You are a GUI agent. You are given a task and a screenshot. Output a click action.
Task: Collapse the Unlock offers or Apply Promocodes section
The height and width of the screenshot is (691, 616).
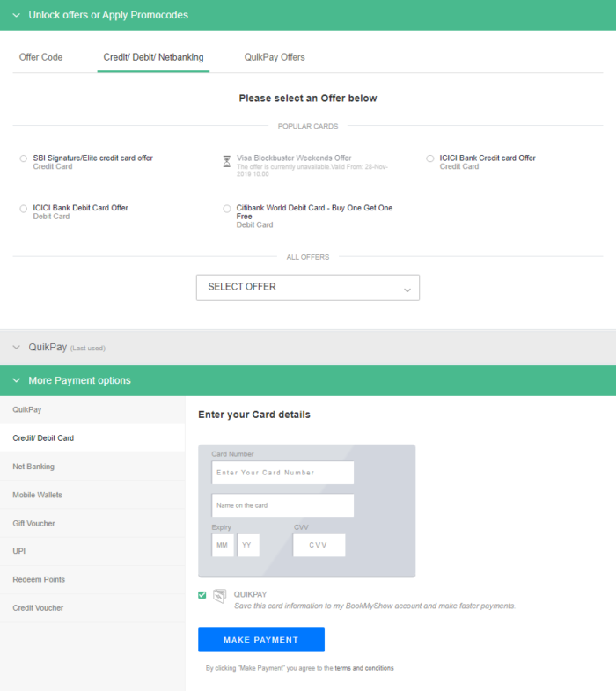point(17,15)
